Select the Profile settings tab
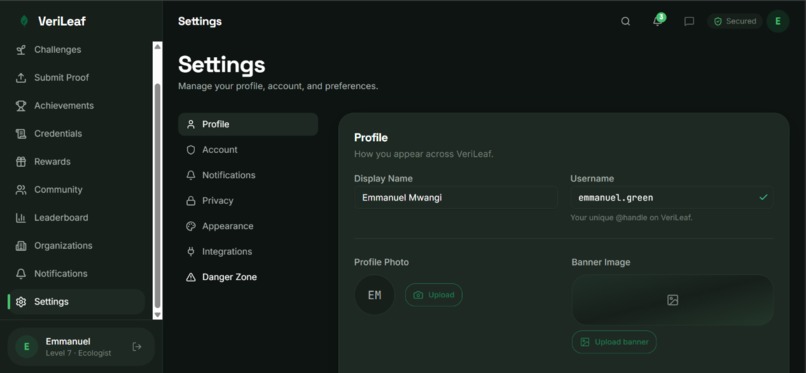This screenshot has width=806, height=373. coord(248,124)
